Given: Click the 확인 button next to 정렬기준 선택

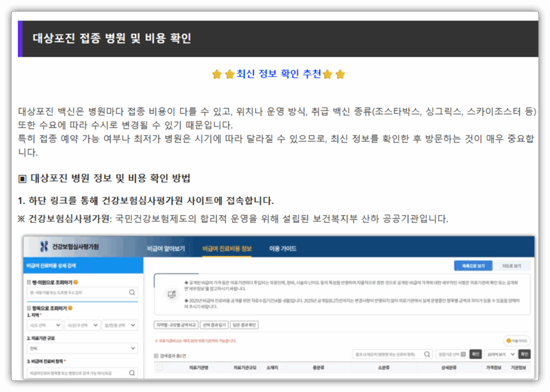Looking at the screenshot, I should click(x=475, y=354).
